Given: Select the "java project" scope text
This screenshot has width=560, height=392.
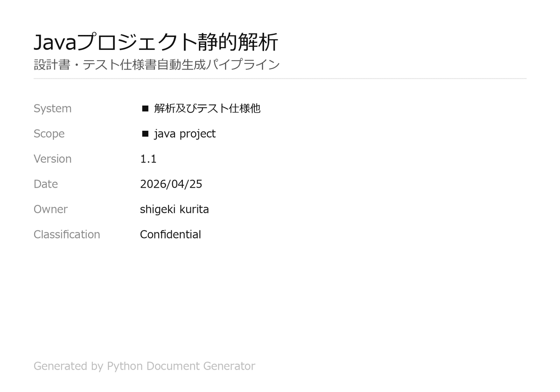Looking at the screenshot, I should 185,134.
